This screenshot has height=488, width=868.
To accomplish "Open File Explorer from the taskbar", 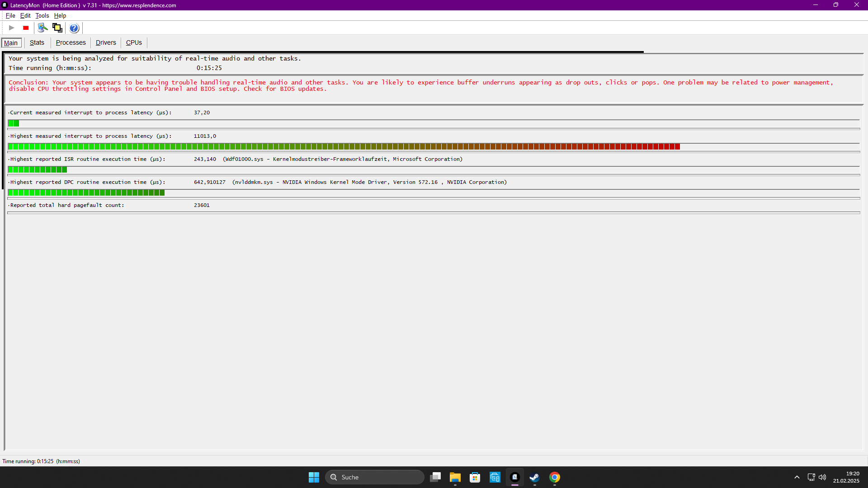I will point(455,477).
